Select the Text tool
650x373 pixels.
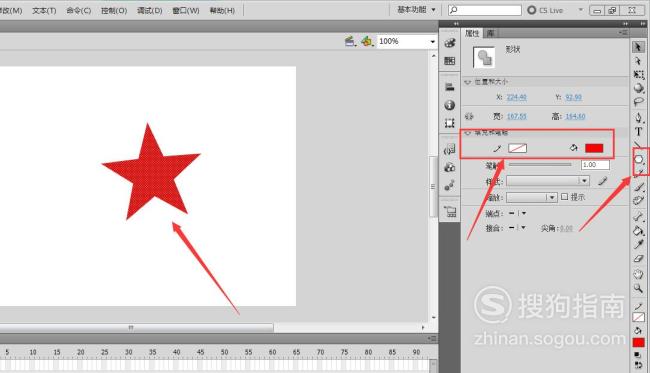click(638, 132)
